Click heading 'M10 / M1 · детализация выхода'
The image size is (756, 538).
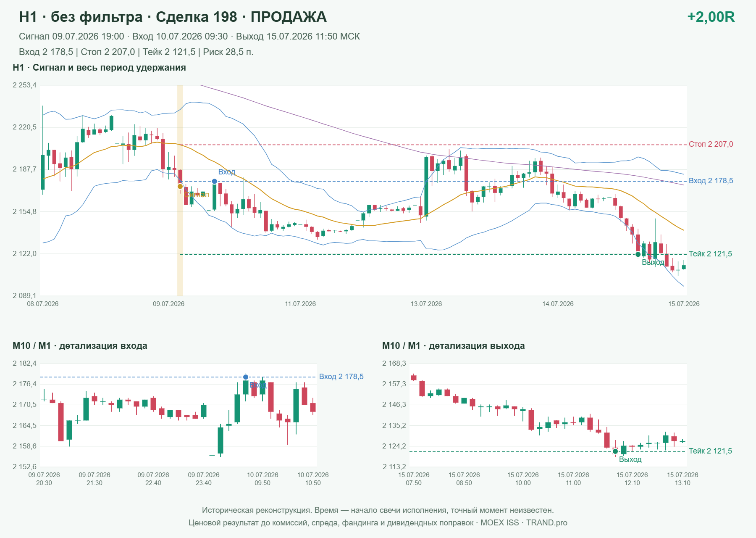[453, 346]
